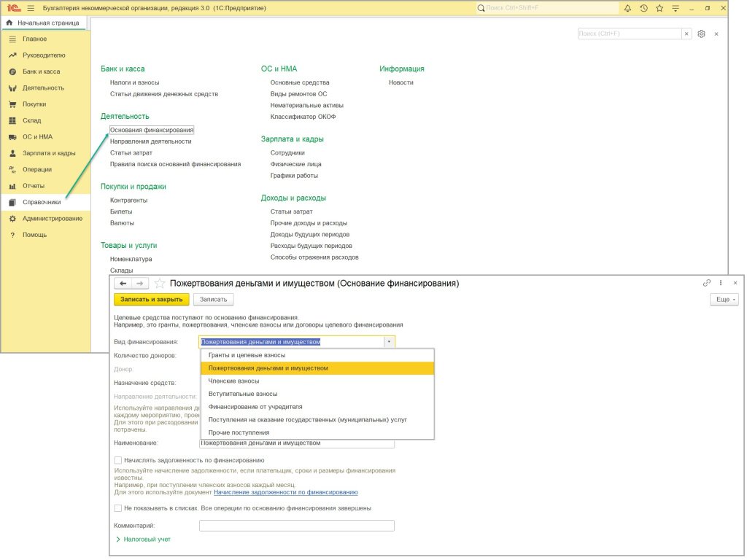The image size is (747, 560).
Task: Click the back arrow in the form
Action: (123, 283)
